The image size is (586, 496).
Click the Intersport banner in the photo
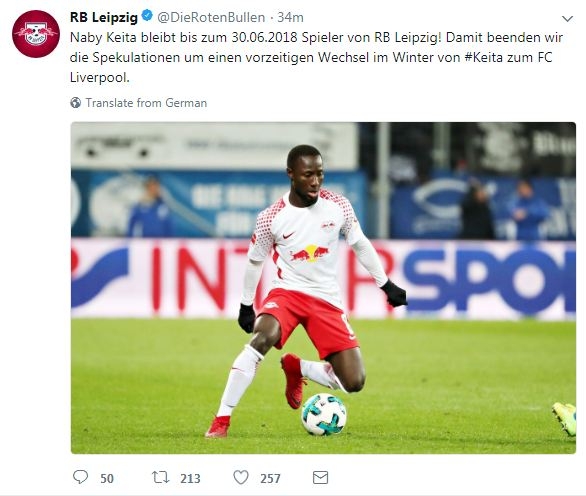tap(323, 278)
